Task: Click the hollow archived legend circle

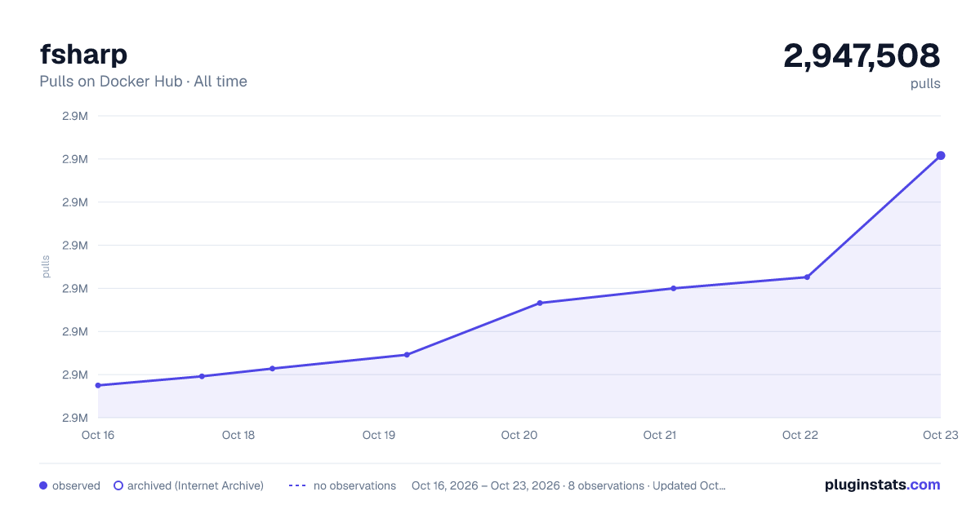Action: pos(118,485)
